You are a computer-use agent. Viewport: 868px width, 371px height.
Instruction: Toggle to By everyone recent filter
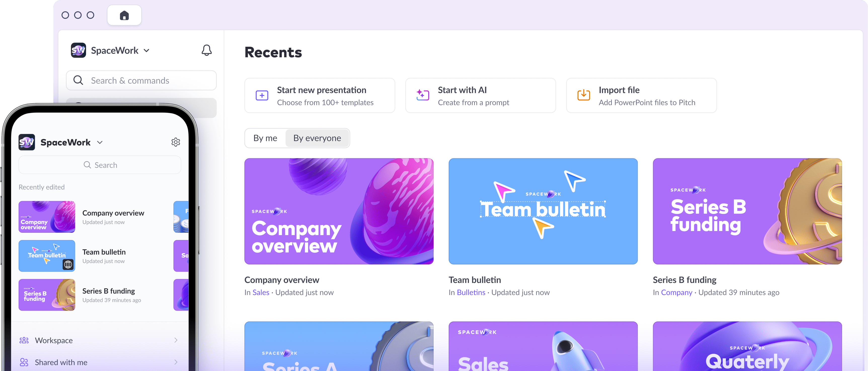click(317, 138)
